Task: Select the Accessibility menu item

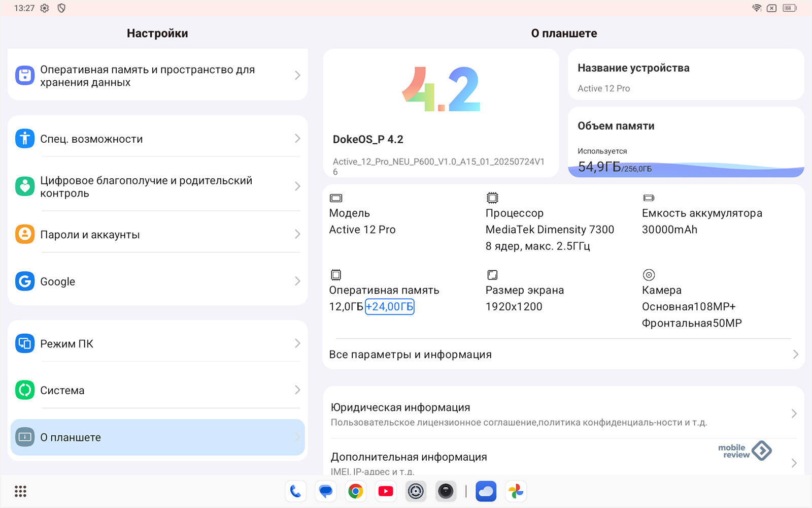Action: pyautogui.click(x=158, y=138)
